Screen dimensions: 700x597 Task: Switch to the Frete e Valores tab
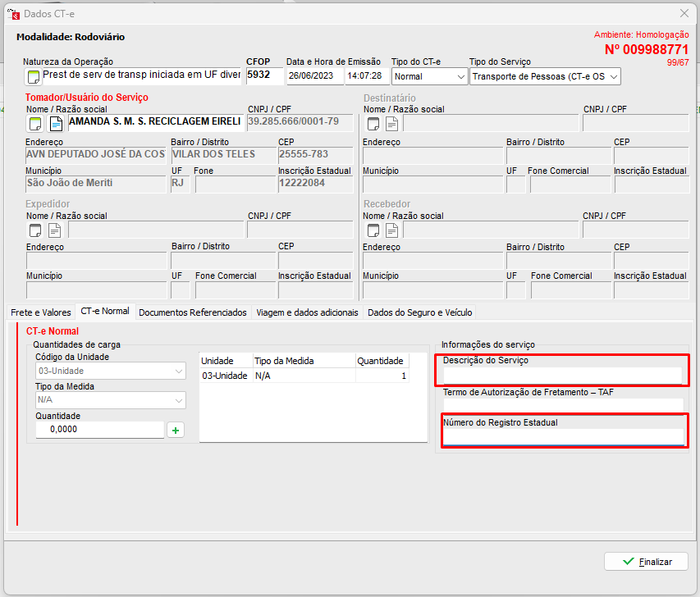point(40,312)
